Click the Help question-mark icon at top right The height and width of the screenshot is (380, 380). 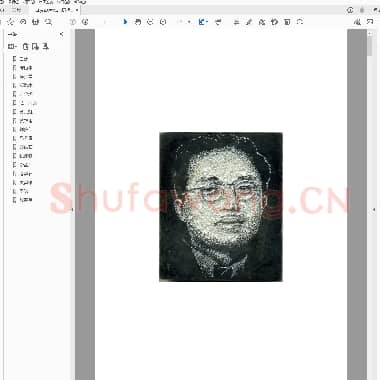[x=350, y=10]
